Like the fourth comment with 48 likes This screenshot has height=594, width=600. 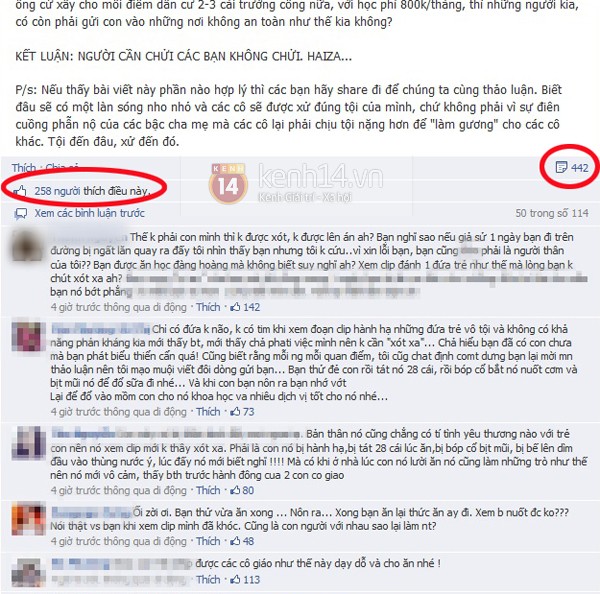pyautogui.click(x=208, y=541)
